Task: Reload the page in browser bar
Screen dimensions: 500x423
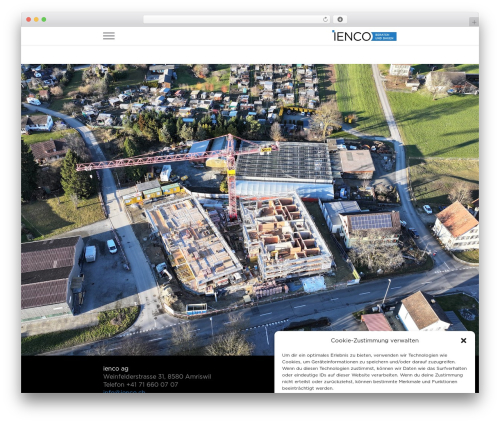Action: (x=325, y=19)
